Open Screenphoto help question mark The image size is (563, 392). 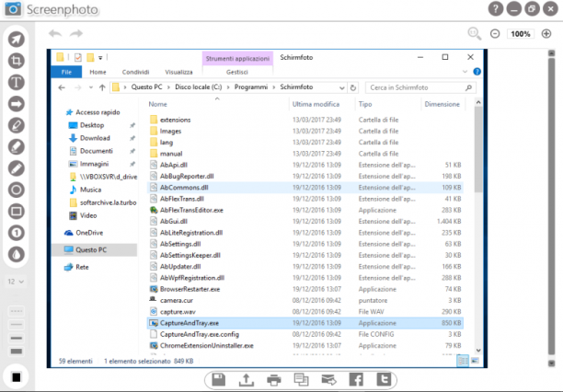[496, 9]
